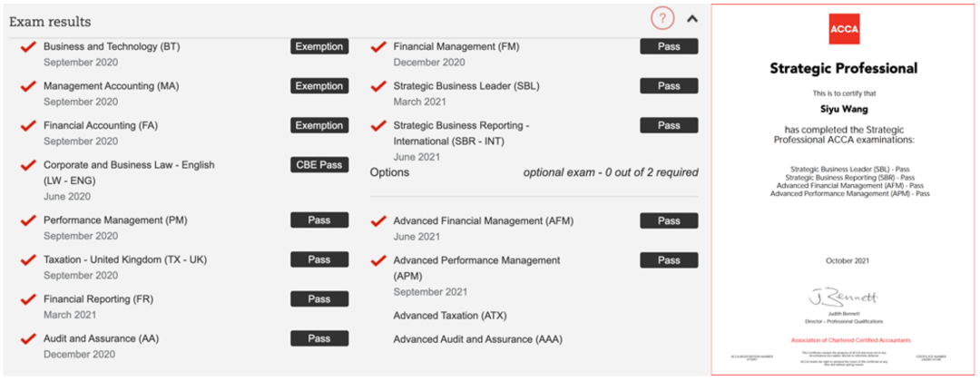Open the help question mark icon
Image resolution: width=980 pixels, height=381 pixels.
662,19
